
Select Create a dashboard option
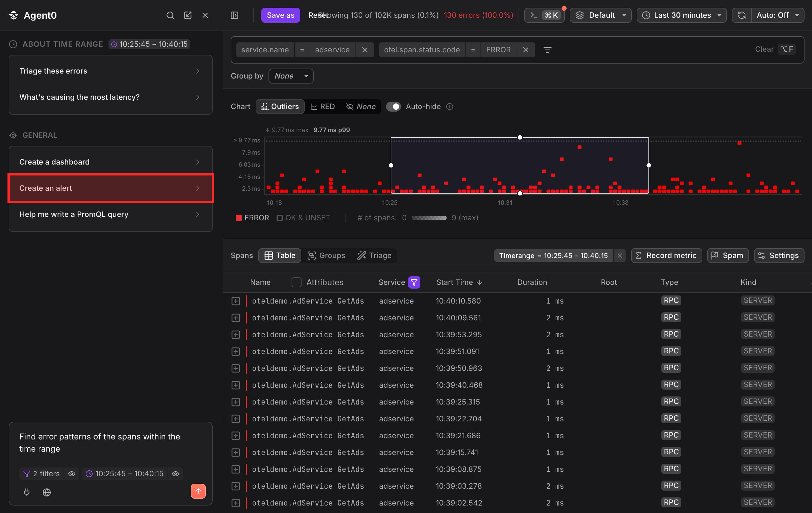coord(110,162)
